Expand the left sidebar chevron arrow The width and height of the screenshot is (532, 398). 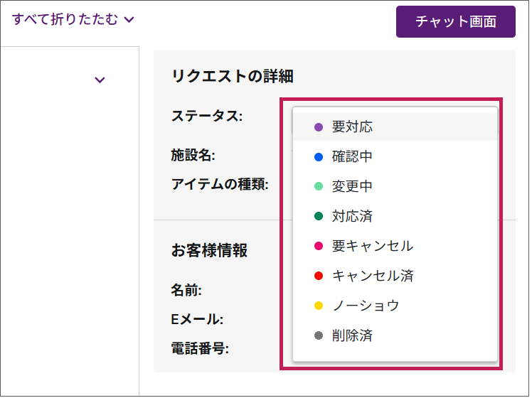(100, 80)
